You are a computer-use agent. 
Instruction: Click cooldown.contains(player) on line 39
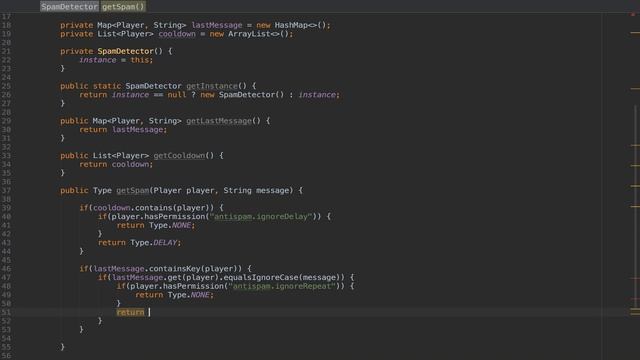151,208
